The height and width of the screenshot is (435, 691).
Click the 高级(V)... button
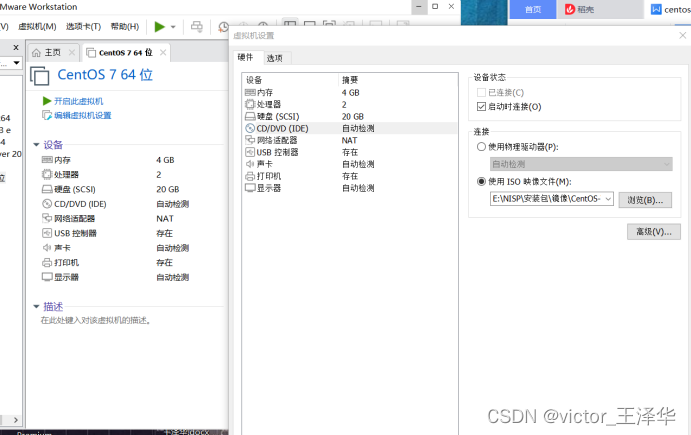pyautogui.click(x=654, y=232)
